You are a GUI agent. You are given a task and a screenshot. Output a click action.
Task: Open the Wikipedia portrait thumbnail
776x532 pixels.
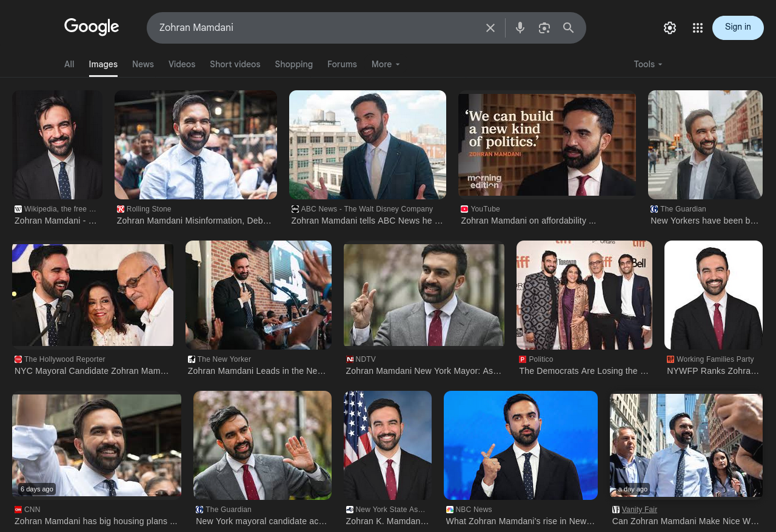click(x=57, y=145)
